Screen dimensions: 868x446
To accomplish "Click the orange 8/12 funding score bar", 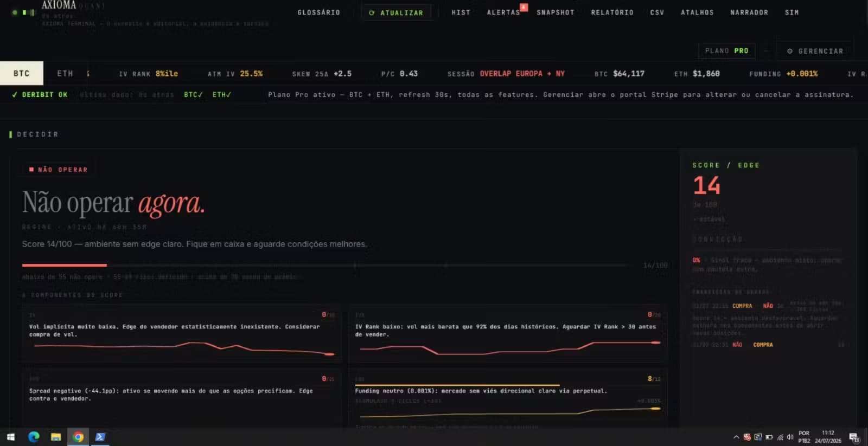I will coord(457,385).
